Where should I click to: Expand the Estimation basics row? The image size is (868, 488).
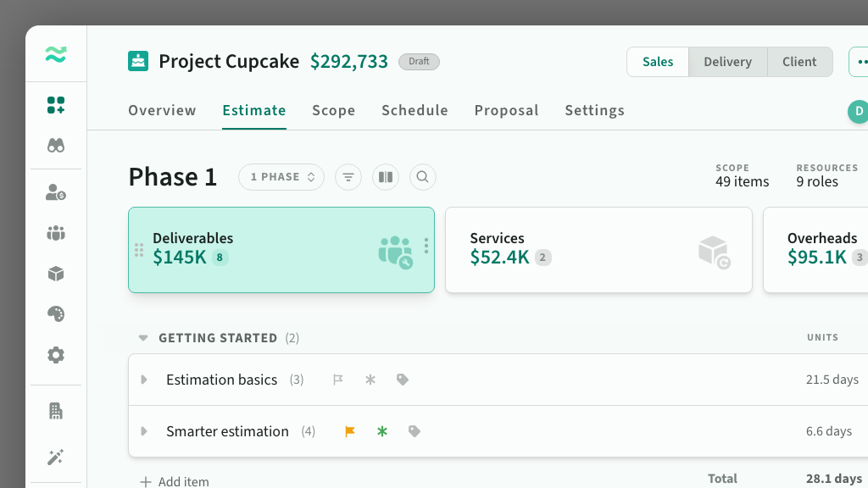144,380
